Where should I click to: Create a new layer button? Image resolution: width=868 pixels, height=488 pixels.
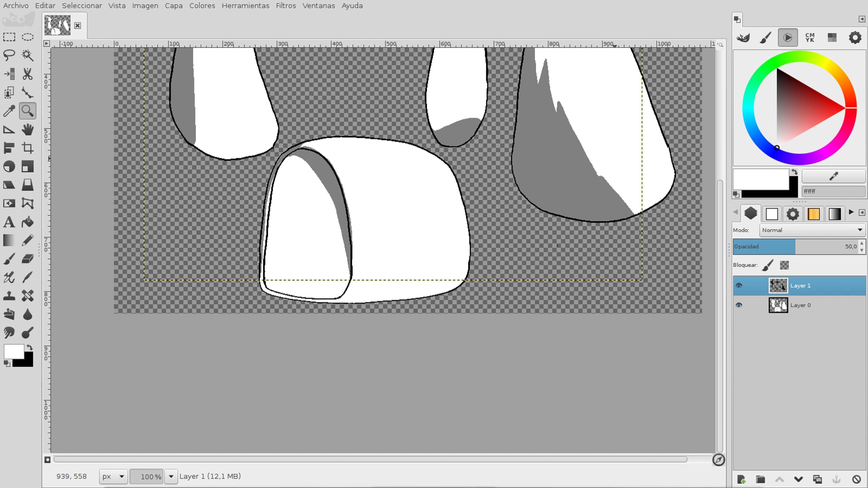741,479
